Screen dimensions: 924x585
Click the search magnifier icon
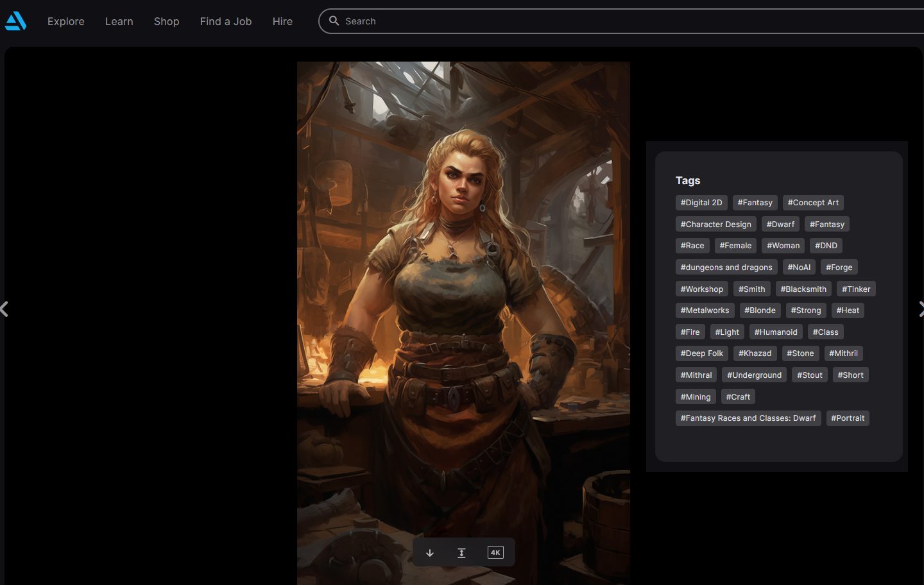(334, 21)
